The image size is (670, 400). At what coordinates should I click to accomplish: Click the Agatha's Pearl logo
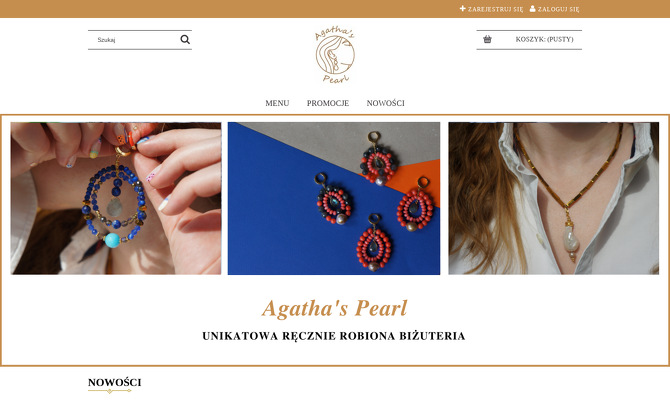coord(335,54)
